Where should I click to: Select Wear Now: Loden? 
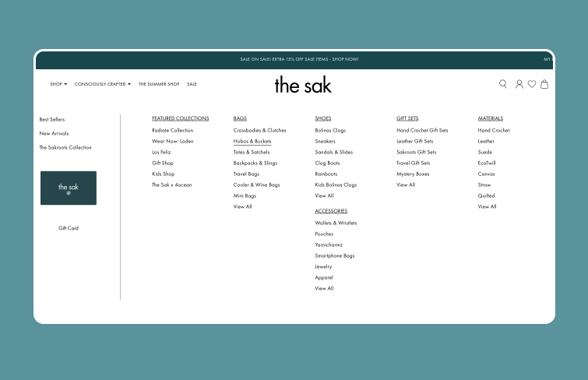click(x=172, y=141)
